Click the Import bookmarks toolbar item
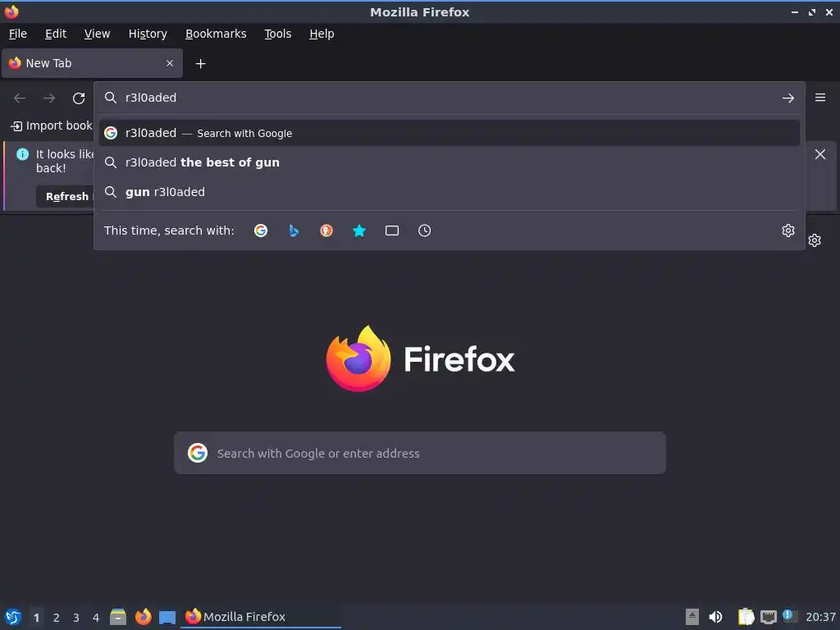This screenshot has width=840, height=630. coord(52,126)
